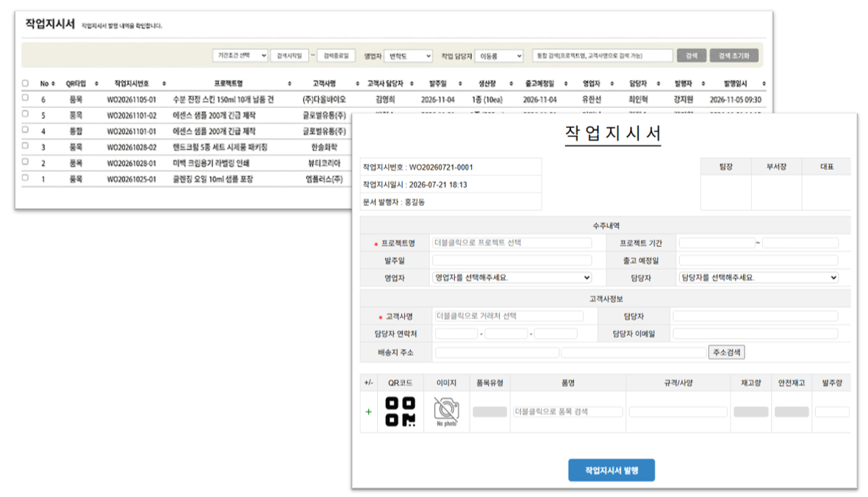Viewport: 868px width, 497px height.
Task: Click the 품명 item search field
Action: tap(568, 412)
